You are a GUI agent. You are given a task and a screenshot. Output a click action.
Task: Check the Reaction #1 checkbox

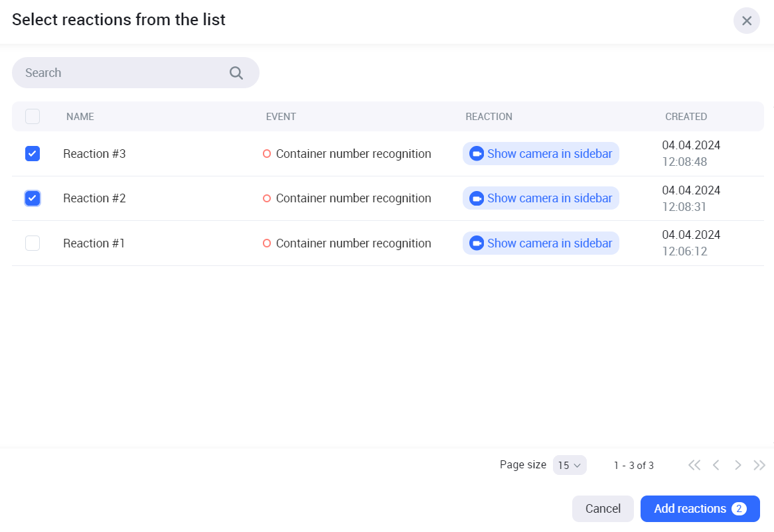tap(33, 243)
